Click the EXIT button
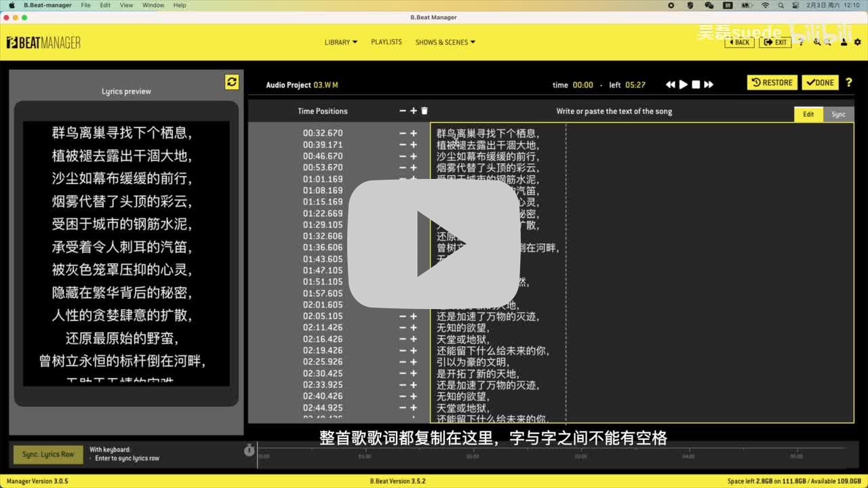This screenshot has height=488, width=868. (776, 42)
